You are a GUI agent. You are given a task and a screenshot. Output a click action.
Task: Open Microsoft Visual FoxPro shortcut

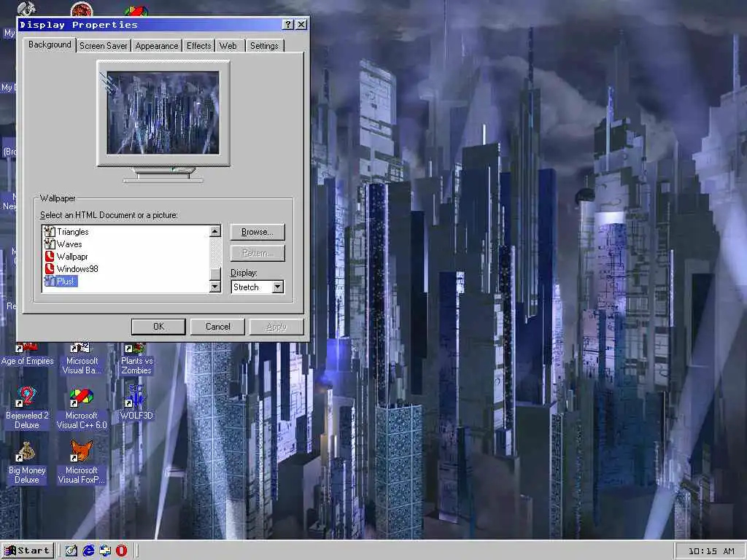(82, 463)
